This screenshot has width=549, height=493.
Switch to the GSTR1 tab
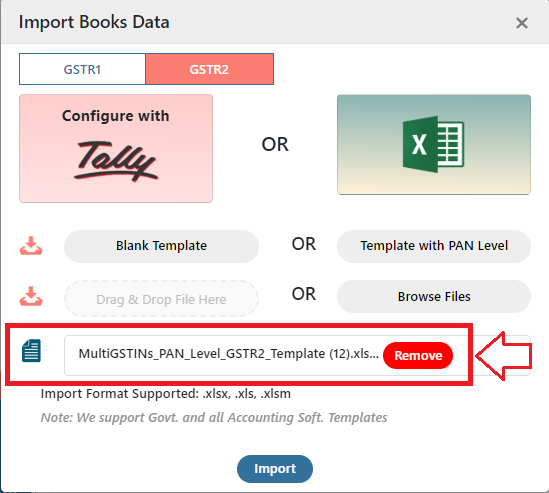pyautogui.click(x=82, y=69)
